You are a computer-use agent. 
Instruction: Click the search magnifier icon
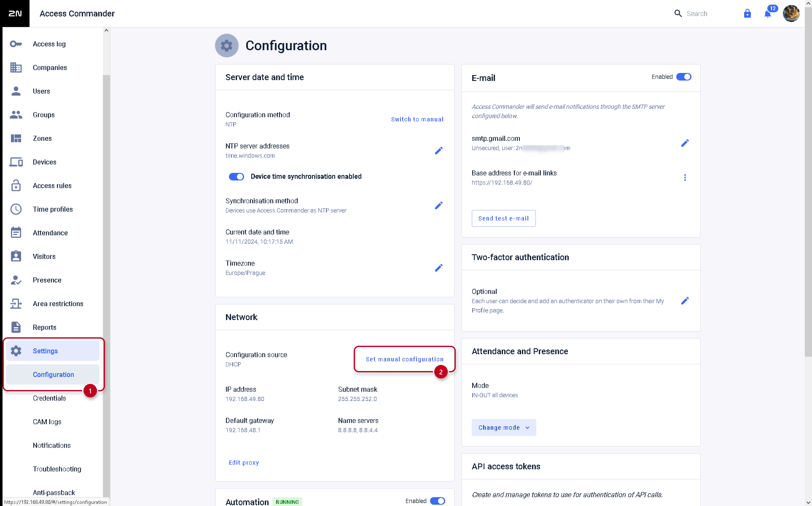678,13
